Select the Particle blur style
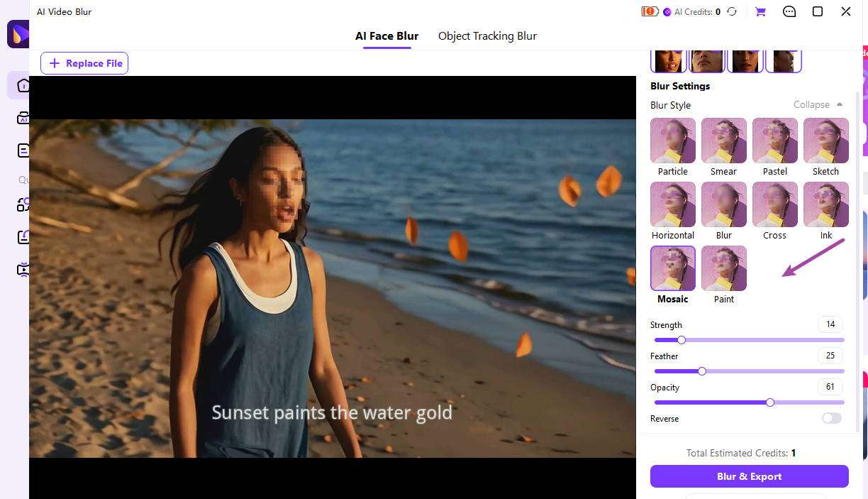 pyautogui.click(x=673, y=141)
